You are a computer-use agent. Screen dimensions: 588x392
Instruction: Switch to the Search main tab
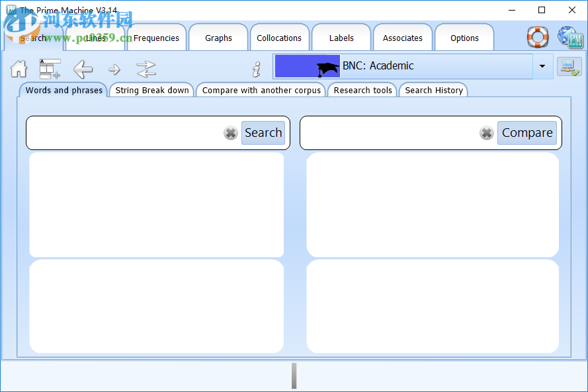pyautogui.click(x=34, y=38)
